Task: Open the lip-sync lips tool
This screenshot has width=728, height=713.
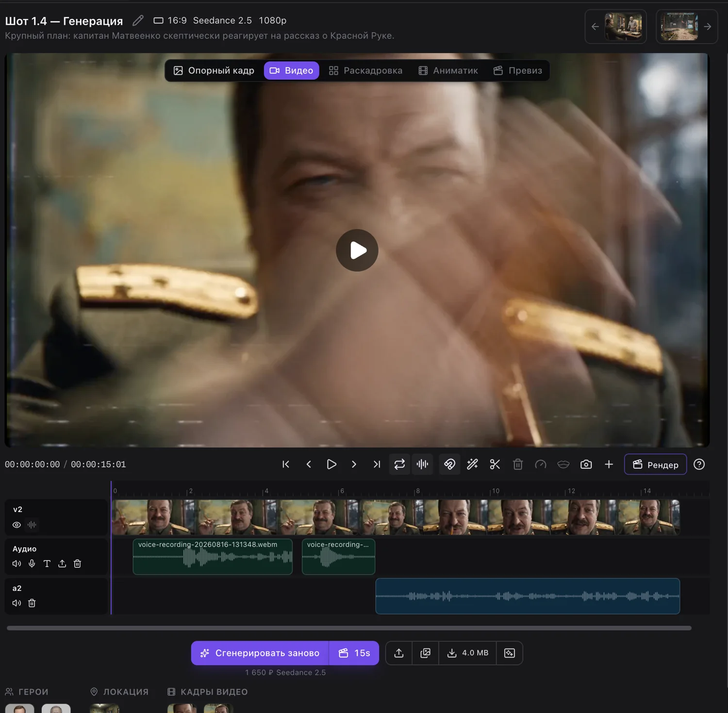Action: tap(563, 464)
